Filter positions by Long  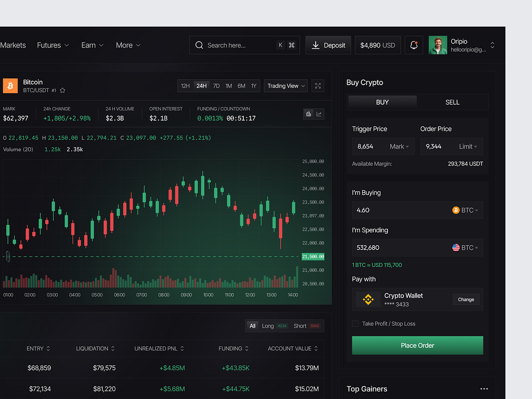click(x=274, y=326)
